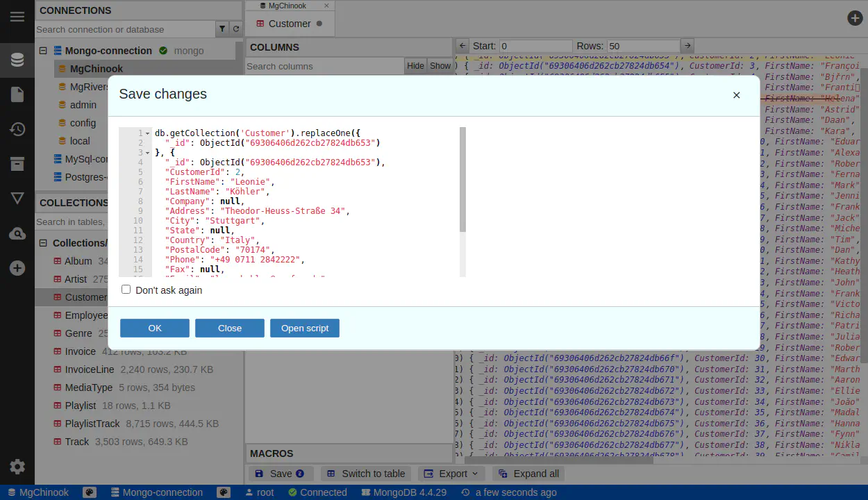Click the Open script button
Viewport: 868px width, 500px height.
point(305,328)
